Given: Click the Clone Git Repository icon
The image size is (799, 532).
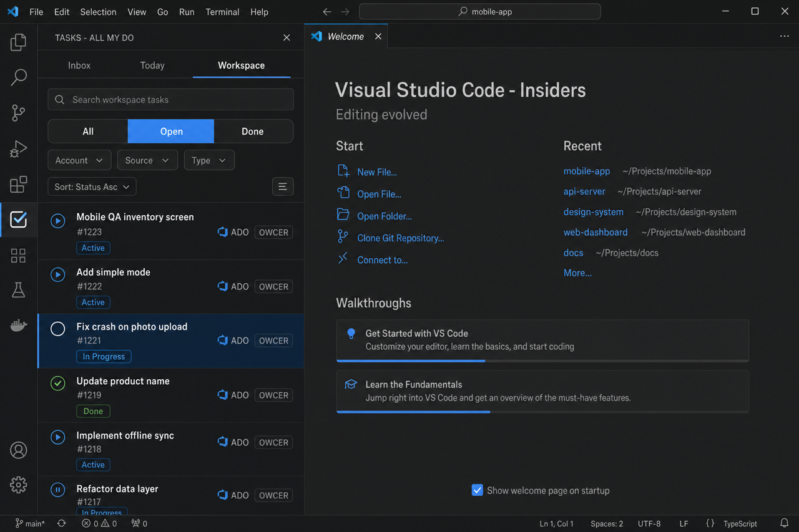Looking at the screenshot, I should click(343, 237).
